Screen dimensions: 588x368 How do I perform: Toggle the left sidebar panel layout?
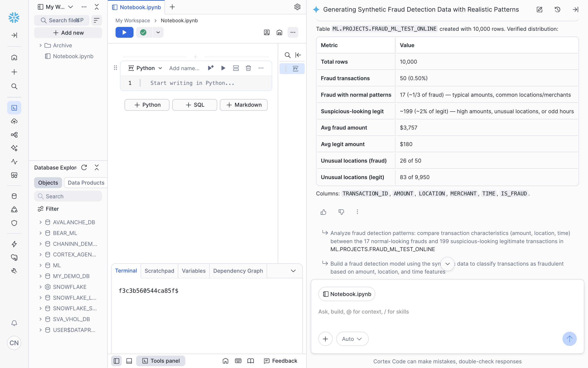point(116,361)
